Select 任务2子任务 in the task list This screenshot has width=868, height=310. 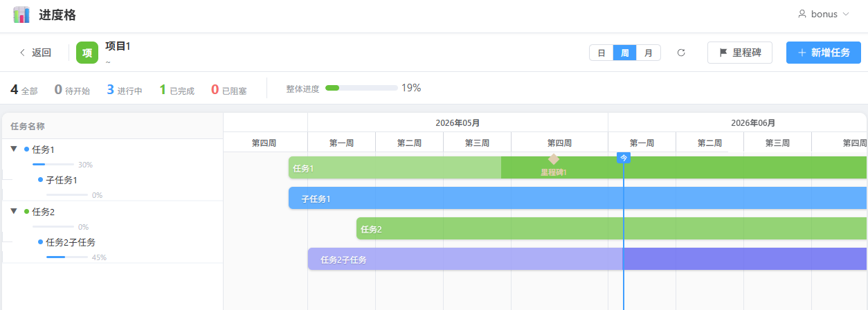(x=71, y=242)
